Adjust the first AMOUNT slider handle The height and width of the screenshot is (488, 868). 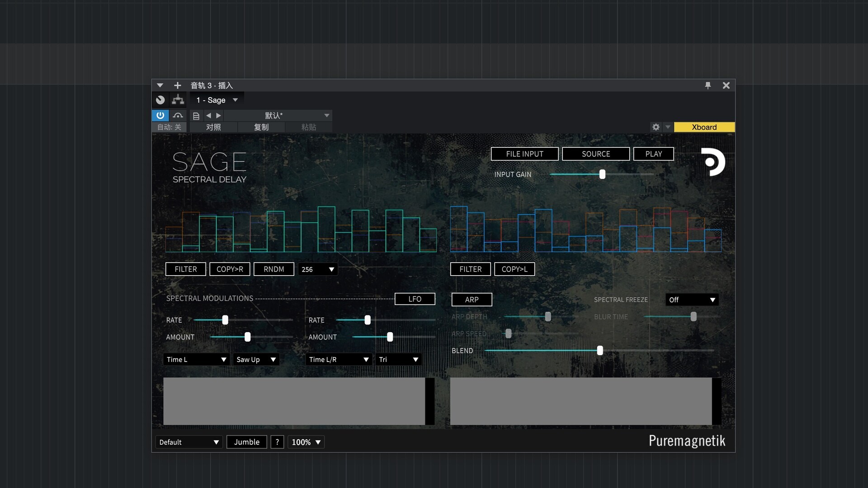point(247,337)
